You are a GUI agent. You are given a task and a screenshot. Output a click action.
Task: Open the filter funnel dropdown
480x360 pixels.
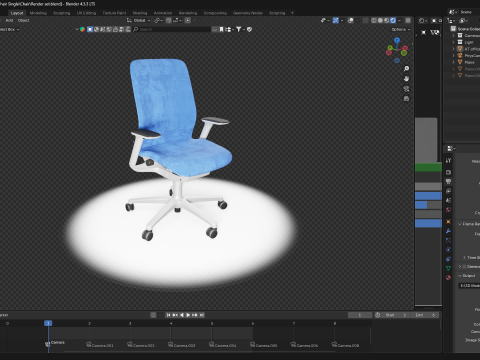tap(240, 29)
